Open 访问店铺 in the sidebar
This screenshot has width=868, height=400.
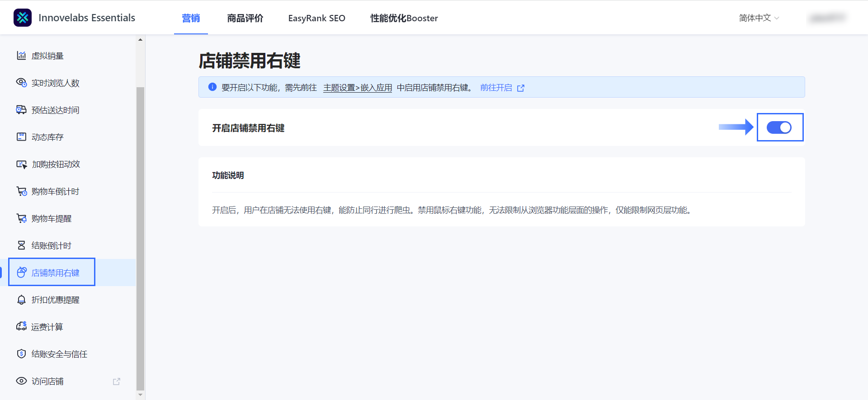pos(47,381)
